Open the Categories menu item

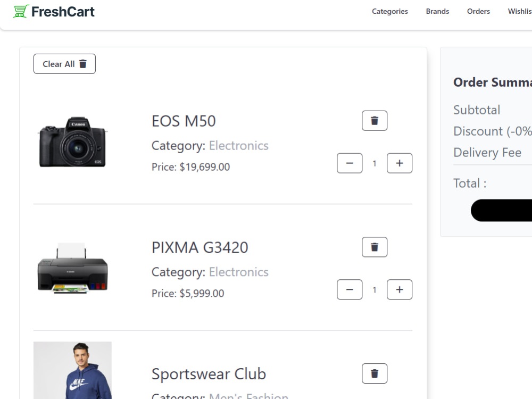[390, 11]
